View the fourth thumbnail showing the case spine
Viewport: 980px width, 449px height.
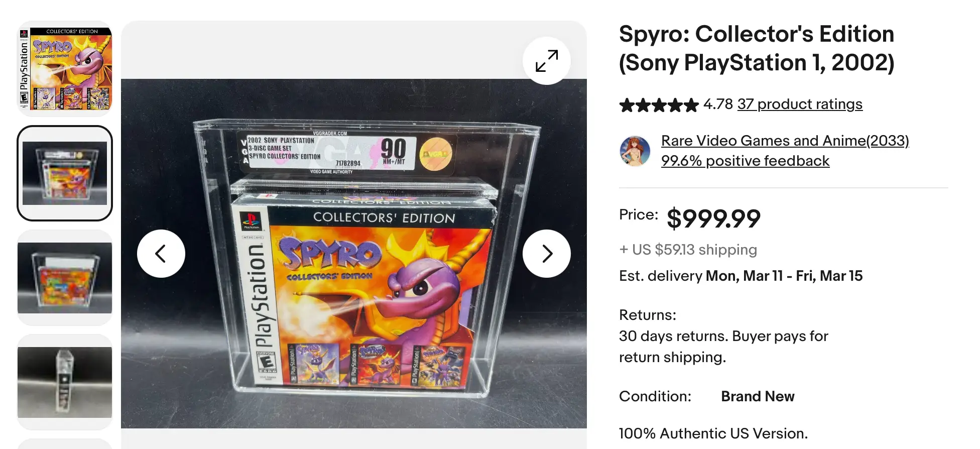65,382
